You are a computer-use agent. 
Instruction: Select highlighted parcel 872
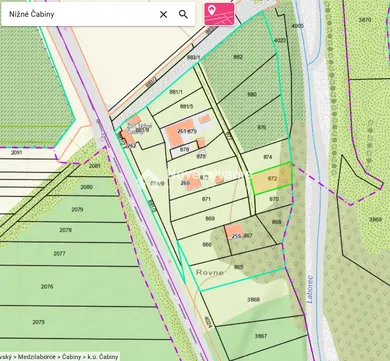pyautogui.click(x=272, y=179)
